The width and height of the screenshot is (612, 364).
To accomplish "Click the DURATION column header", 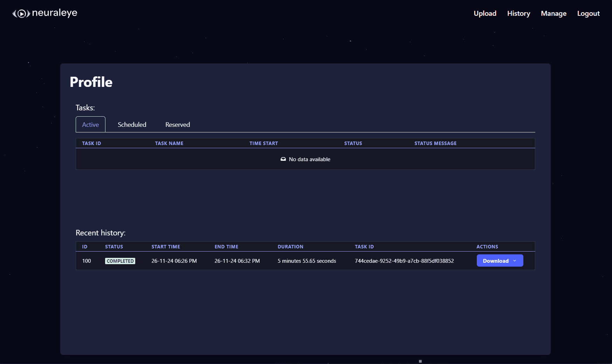I will coord(290,247).
